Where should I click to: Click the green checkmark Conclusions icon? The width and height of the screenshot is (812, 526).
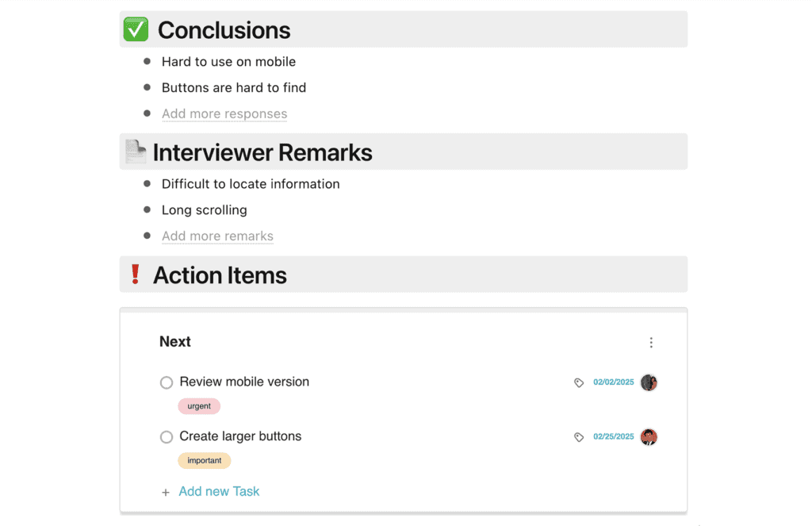click(x=136, y=29)
